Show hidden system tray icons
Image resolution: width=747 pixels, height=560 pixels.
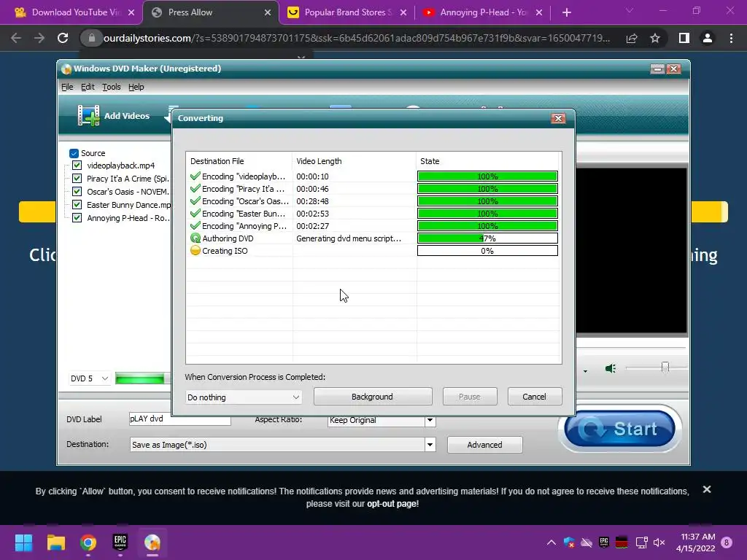point(551,542)
